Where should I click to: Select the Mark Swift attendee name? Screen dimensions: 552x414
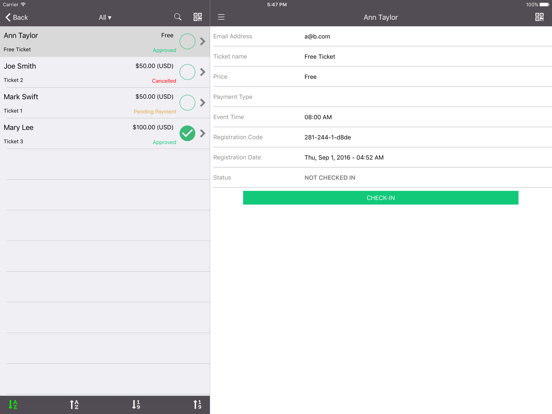pyautogui.click(x=21, y=97)
